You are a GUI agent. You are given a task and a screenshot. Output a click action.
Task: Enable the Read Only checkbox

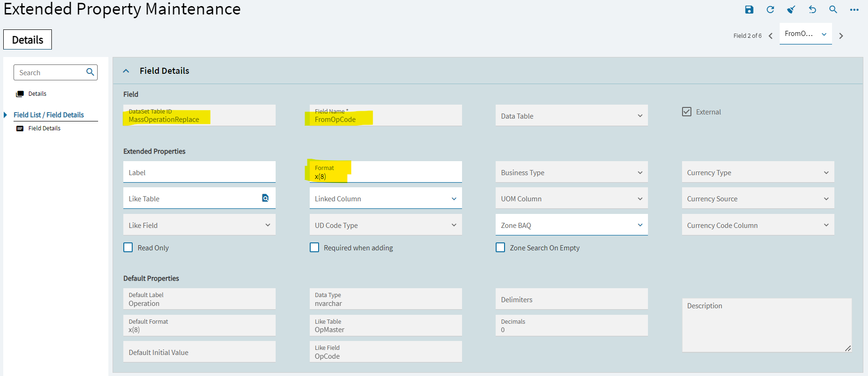[128, 248]
